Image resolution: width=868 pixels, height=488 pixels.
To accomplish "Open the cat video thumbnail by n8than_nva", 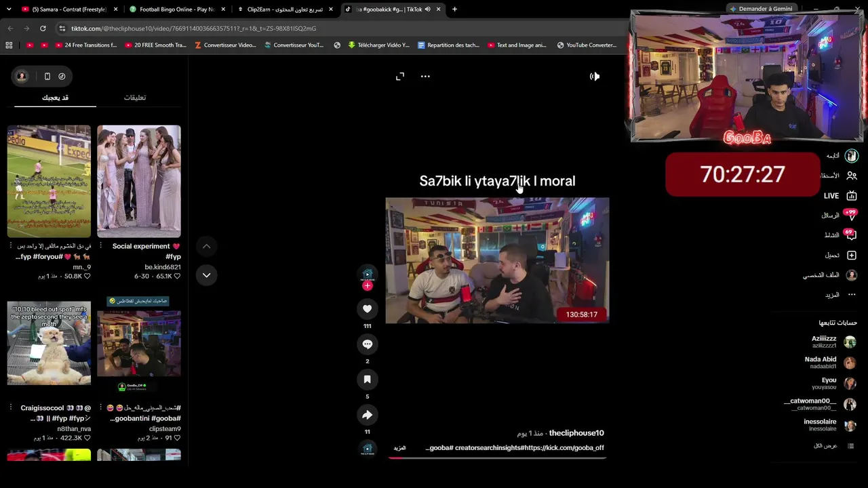I will (49, 343).
